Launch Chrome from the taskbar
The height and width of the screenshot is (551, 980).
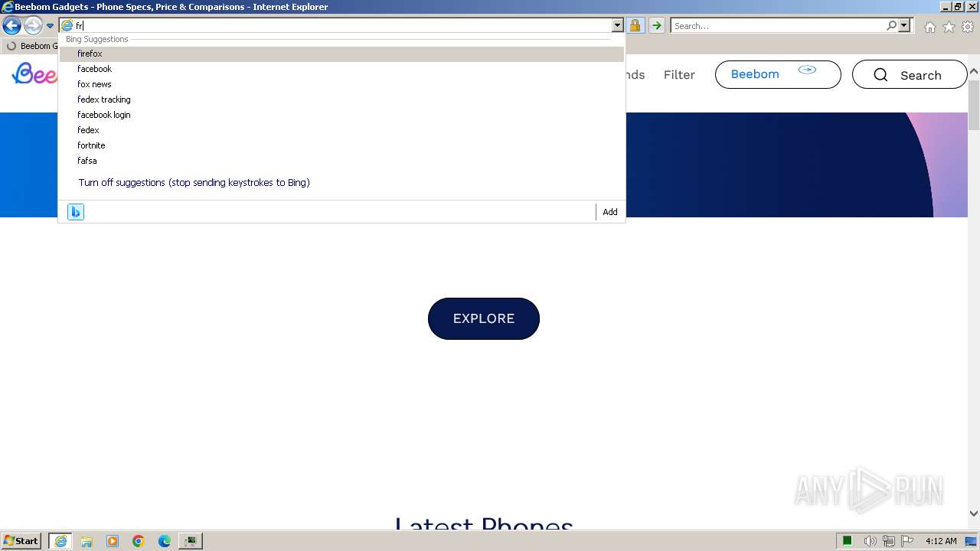pos(139,541)
